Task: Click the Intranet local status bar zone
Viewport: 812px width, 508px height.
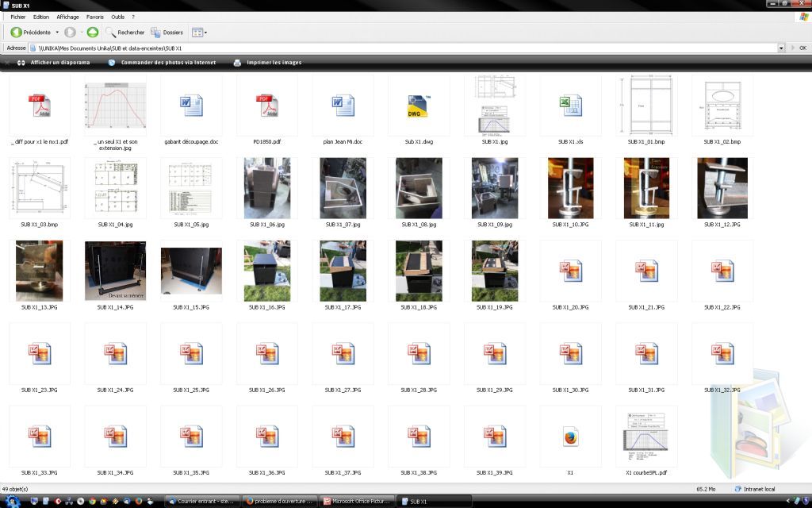Action: [756, 489]
